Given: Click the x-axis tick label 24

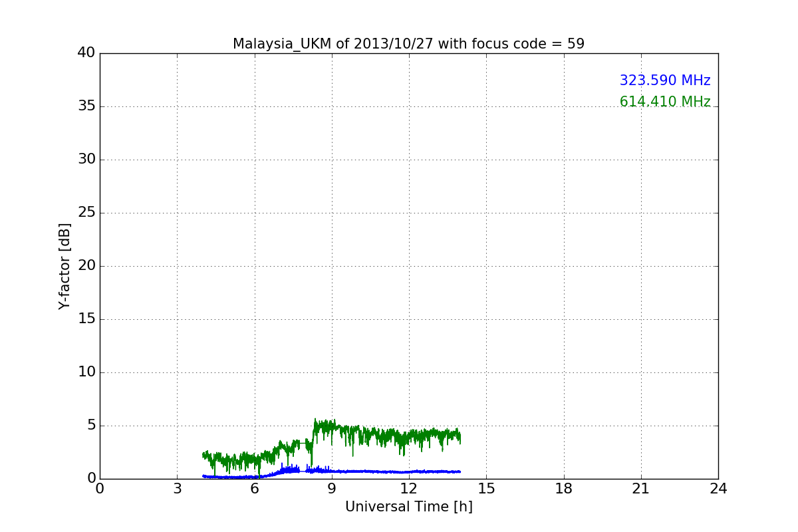Looking at the screenshot, I should coord(718,489).
